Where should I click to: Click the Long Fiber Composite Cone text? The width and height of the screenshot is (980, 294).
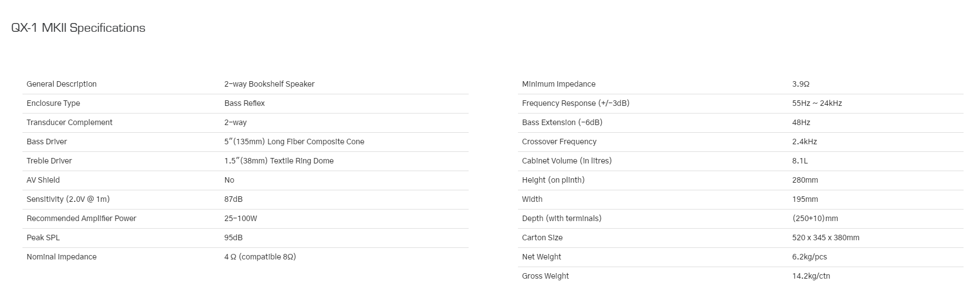click(x=316, y=142)
